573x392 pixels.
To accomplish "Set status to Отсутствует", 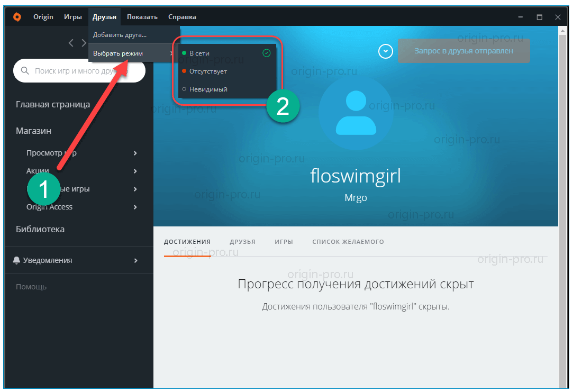I will click(x=227, y=71).
